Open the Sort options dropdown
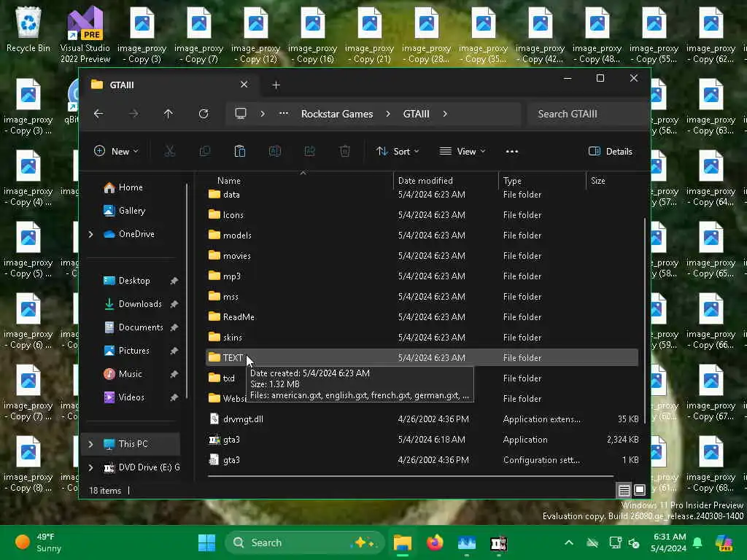Viewport: 747px width, 560px height. [x=398, y=152]
